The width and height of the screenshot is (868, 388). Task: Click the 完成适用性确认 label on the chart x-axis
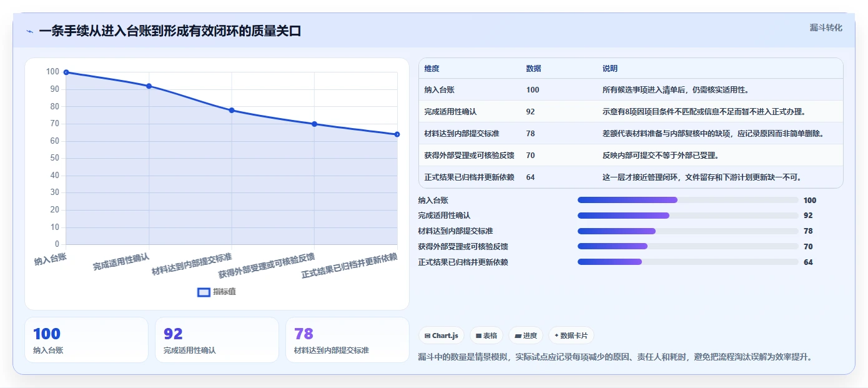pos(121,262)
